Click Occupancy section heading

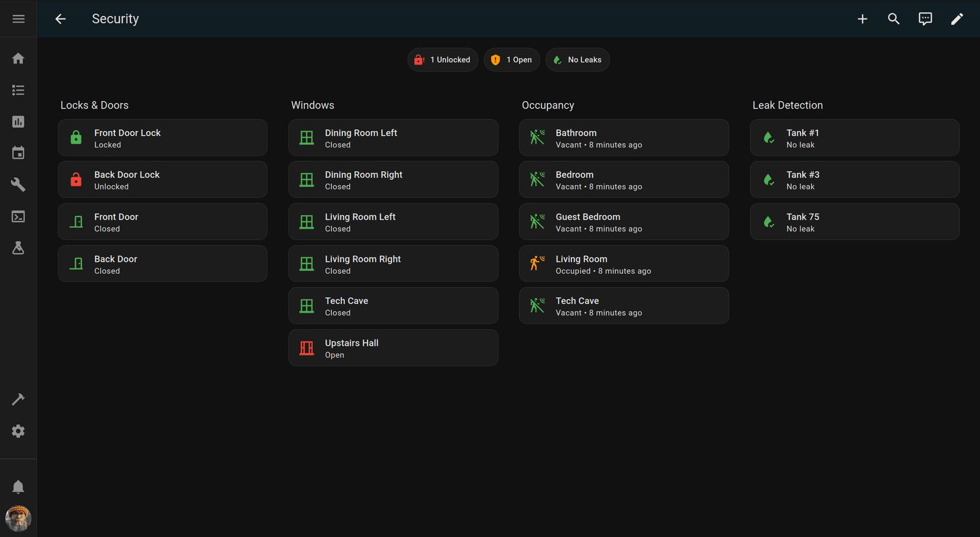point(548,105)
